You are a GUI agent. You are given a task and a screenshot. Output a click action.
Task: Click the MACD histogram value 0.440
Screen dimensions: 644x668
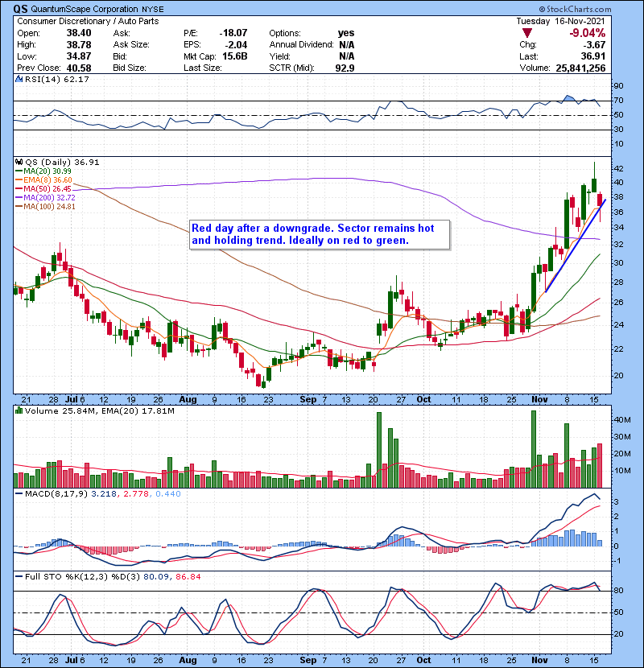(x=168, y=494)
